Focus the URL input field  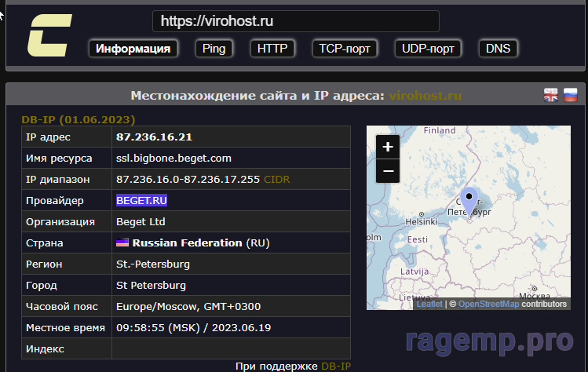(295, 21)
